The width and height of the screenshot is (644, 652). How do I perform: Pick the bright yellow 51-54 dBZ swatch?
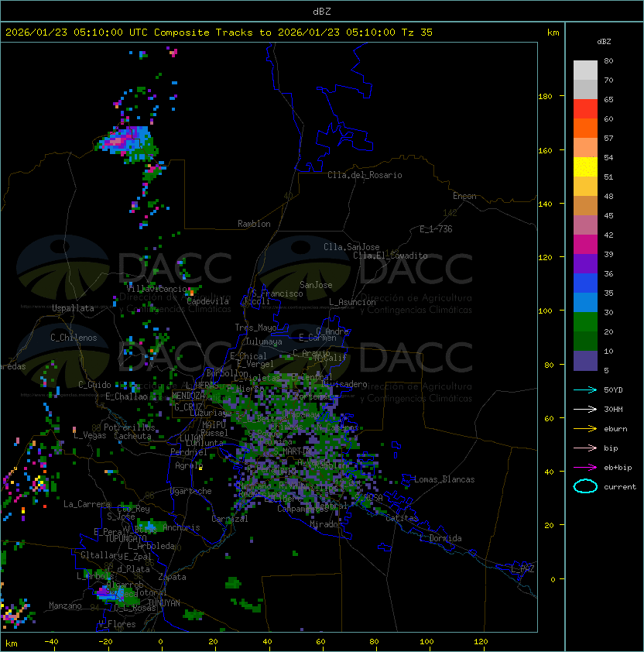585,167
